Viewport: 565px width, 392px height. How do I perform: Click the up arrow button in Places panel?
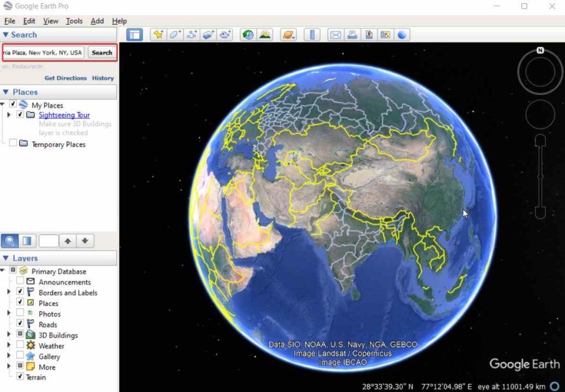[68, 241]
